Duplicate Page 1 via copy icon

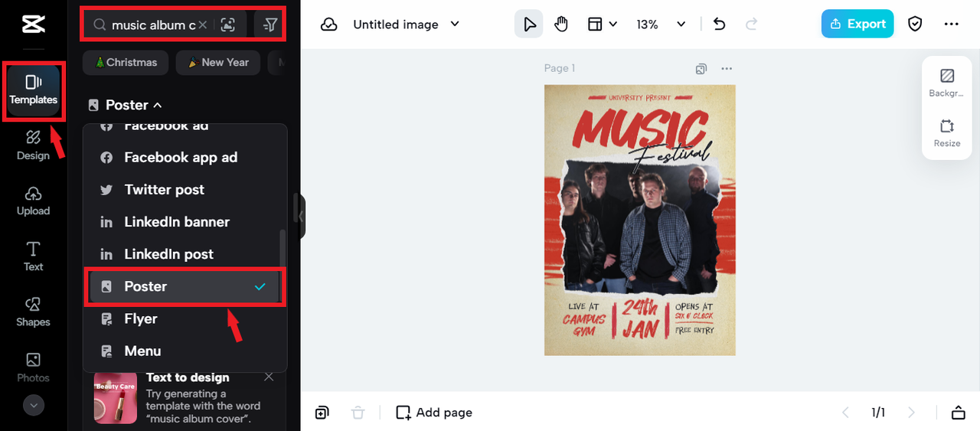tap(701, 69)
